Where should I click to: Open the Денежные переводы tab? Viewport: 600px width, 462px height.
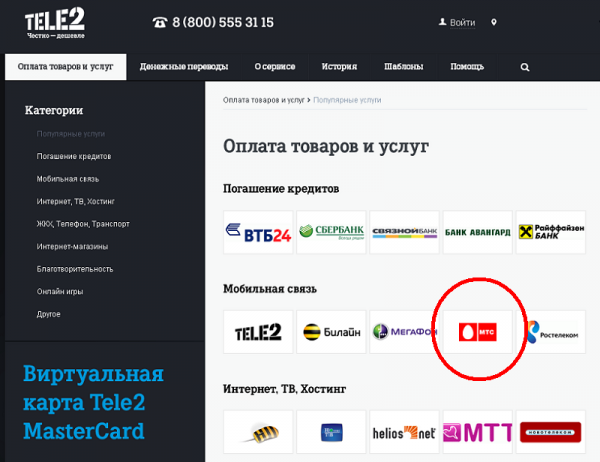coord(184,67)
